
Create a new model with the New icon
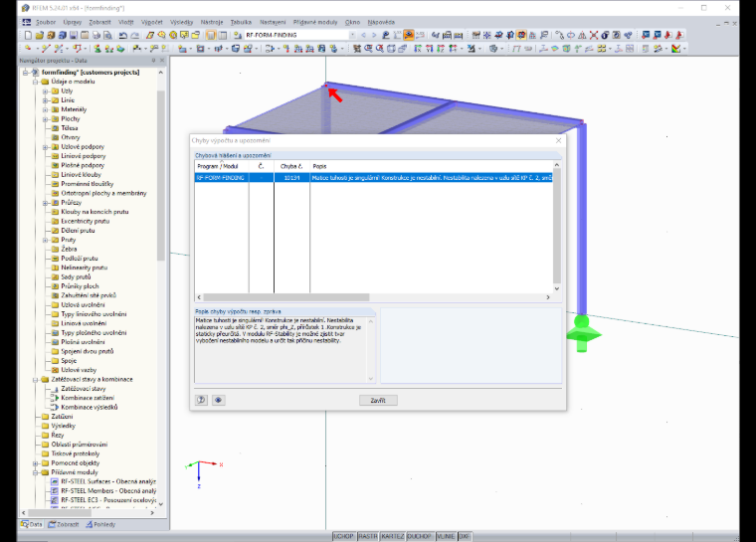coord(28,35)
